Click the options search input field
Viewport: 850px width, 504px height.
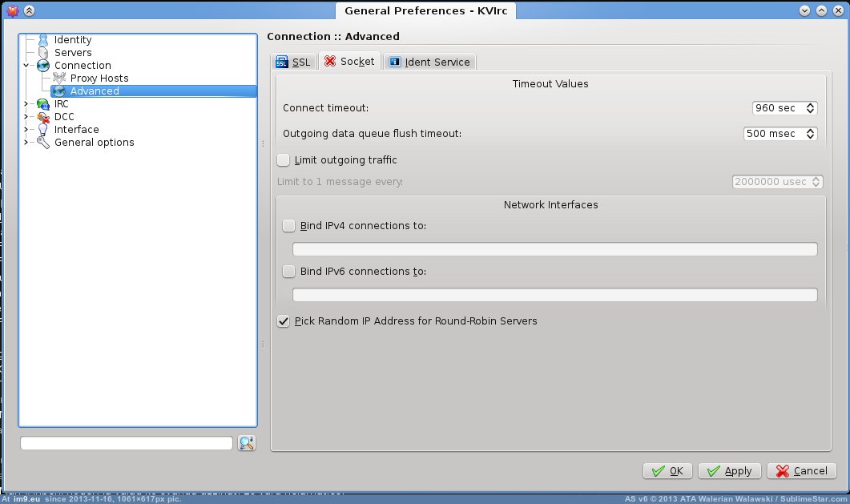click(127, 443)
